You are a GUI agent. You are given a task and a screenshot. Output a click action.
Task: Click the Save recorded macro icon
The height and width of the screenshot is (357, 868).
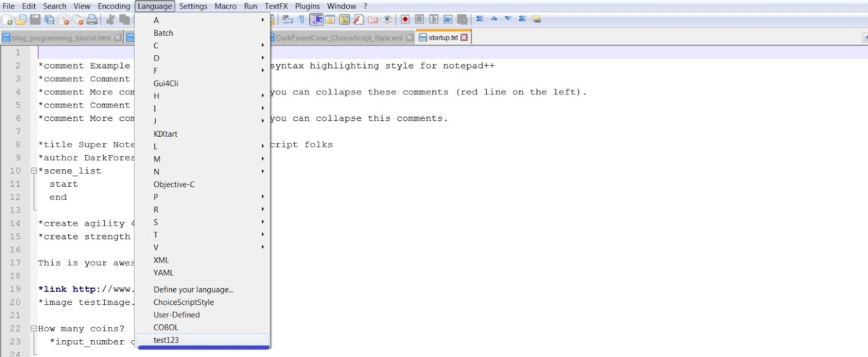[x=462, y=19]
